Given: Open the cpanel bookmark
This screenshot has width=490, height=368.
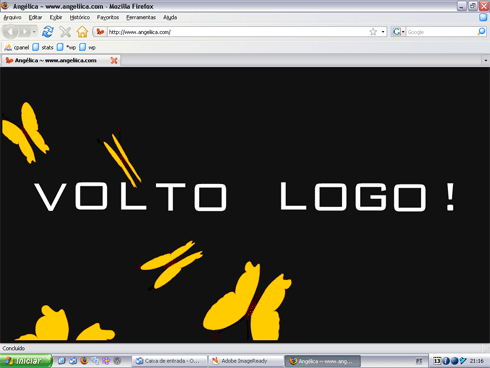Looking at the screenshot, I should click(17, 47).
